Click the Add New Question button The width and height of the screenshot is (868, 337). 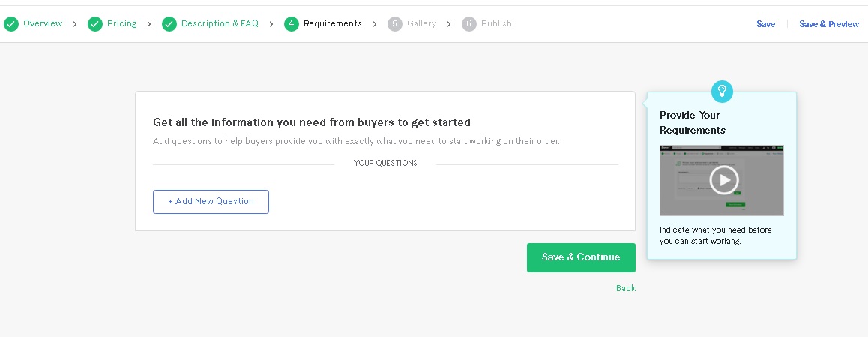click(211, 202)
